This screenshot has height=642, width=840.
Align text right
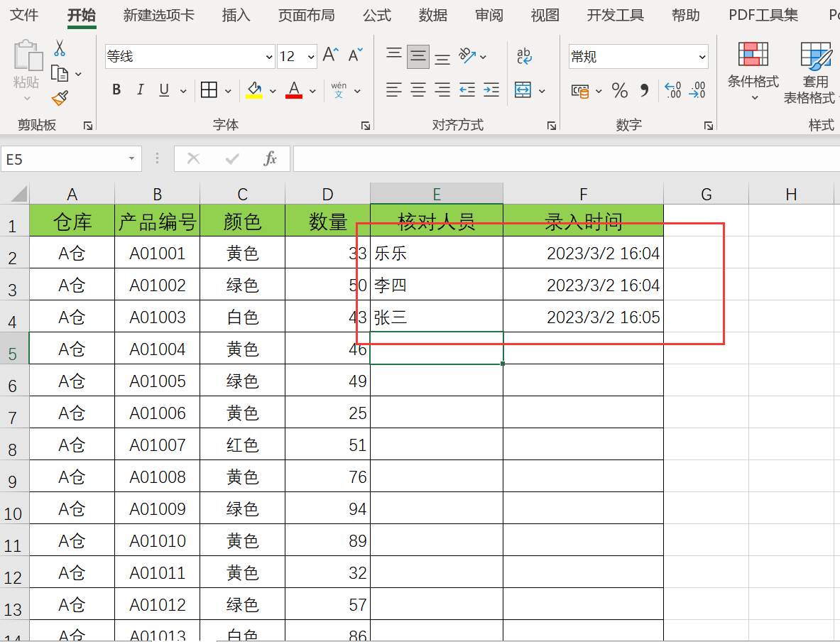442,90
